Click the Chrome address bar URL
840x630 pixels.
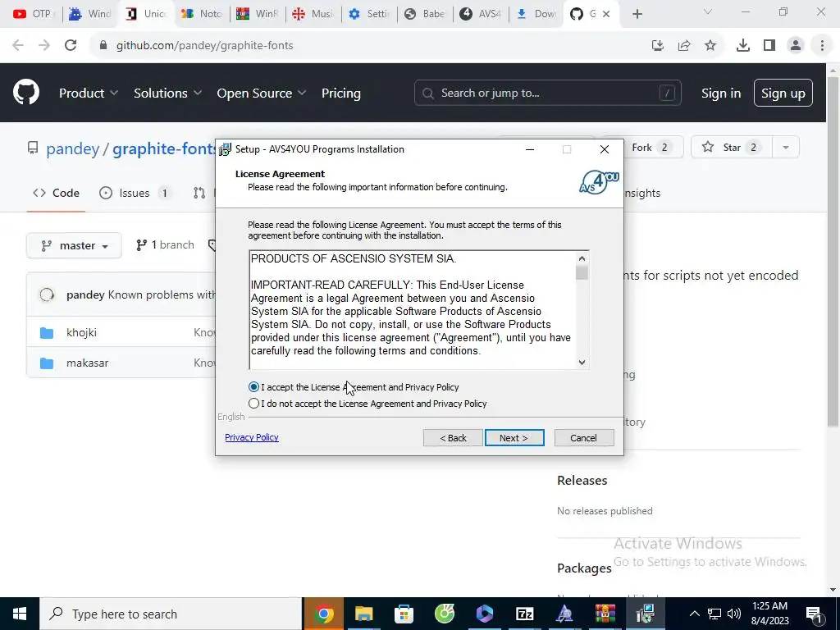click(x=204, y=45)
